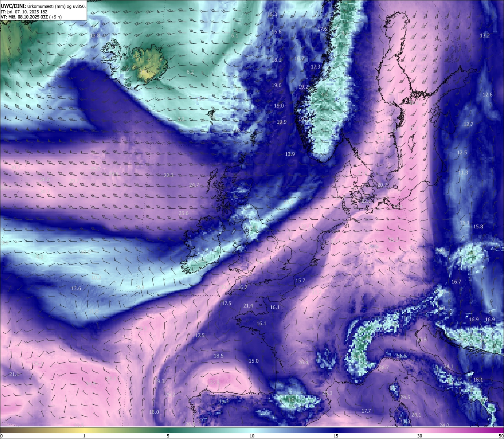Click the 16.6 value label
504x439 pixels.
point(276,32)
